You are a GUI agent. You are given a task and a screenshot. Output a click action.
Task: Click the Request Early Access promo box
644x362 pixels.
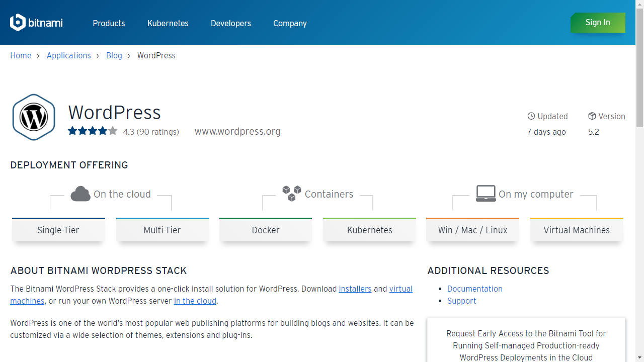[526, 340]
